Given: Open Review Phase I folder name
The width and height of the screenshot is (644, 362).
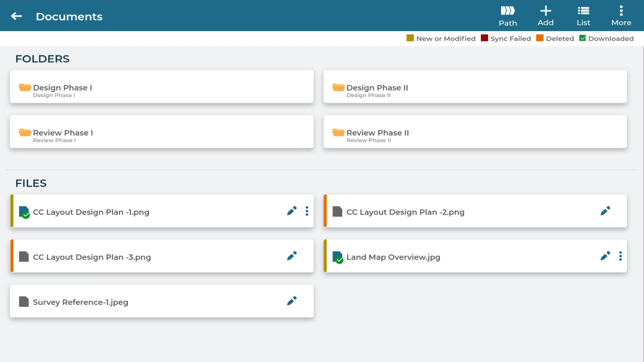Looking at the screenshot, I should tap(63, 133).
